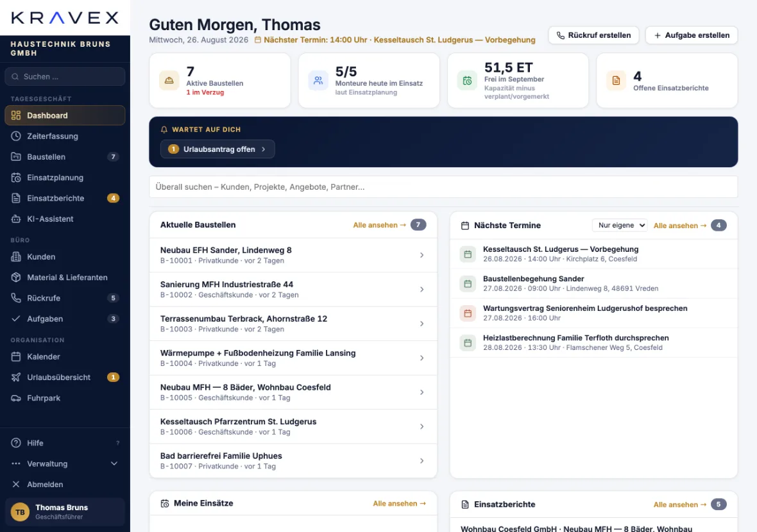Click the Überall suchen search box
This screenshot has width=757, height=532.
click(x=443, y=187)
